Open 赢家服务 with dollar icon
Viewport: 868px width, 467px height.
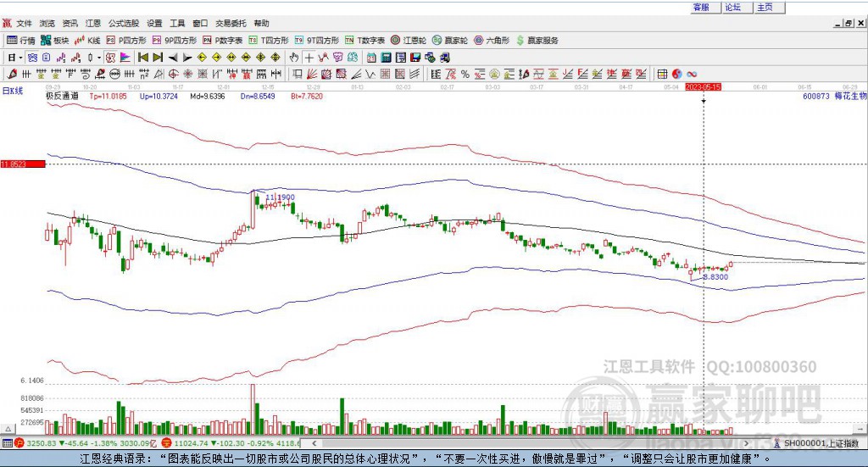(537, 41)
